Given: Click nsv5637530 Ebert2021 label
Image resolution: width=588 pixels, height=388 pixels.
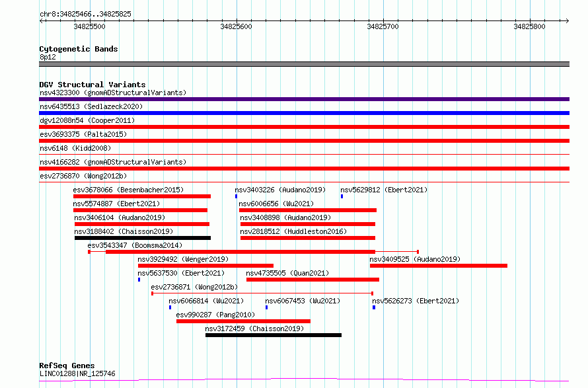Looking at the screenshot, I should [181, 273].
